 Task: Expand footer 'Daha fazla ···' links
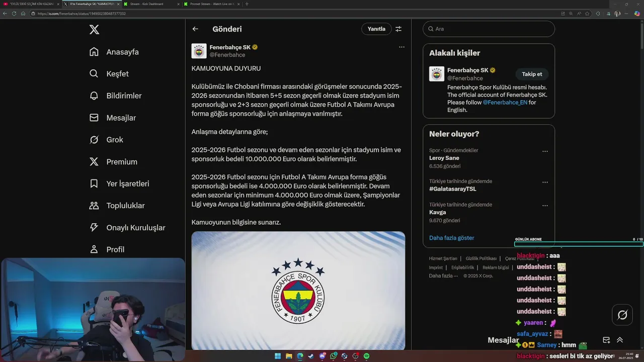(x=443, y=276)
